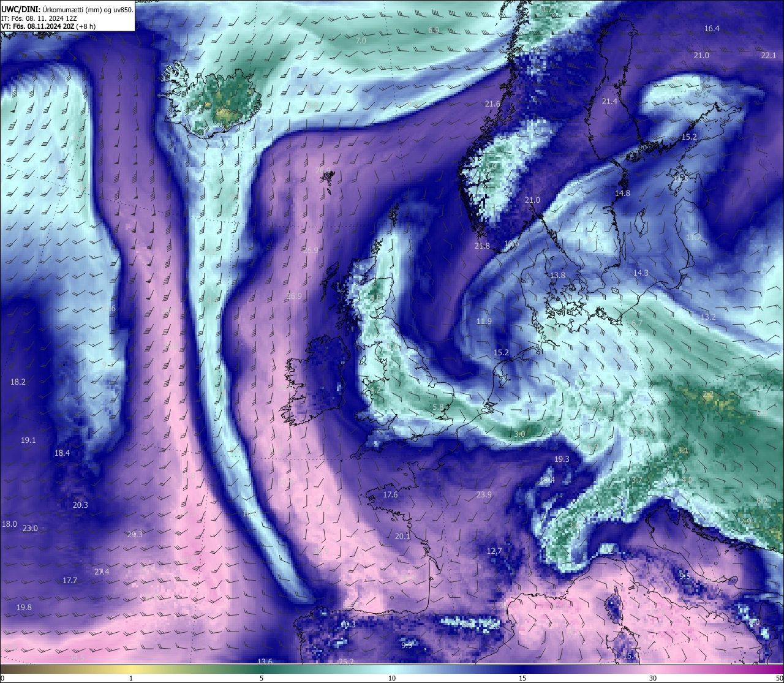Select the 22.1 value label

pos(768,55)
